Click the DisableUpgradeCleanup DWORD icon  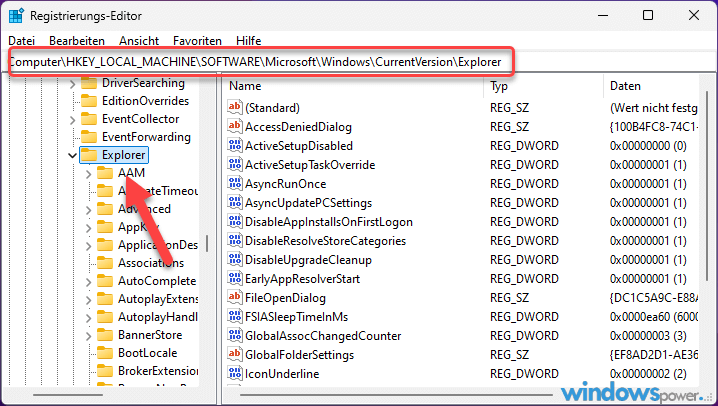tap(234, 260)
